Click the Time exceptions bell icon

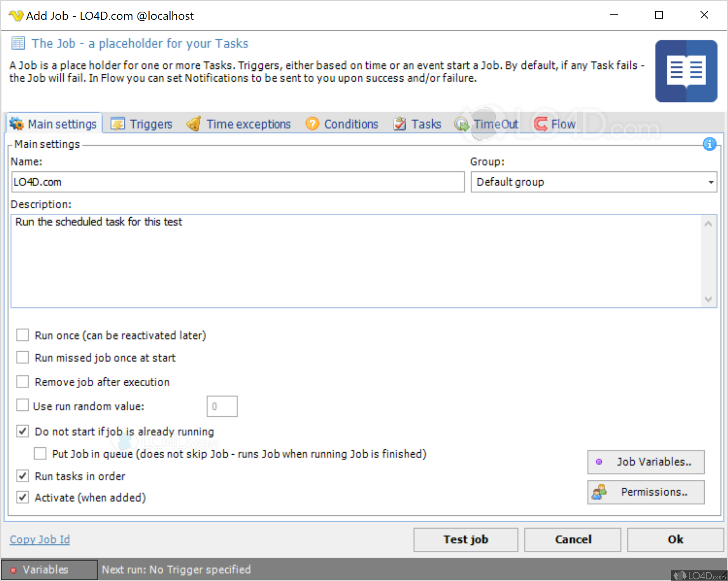click(x=194, y=124)
